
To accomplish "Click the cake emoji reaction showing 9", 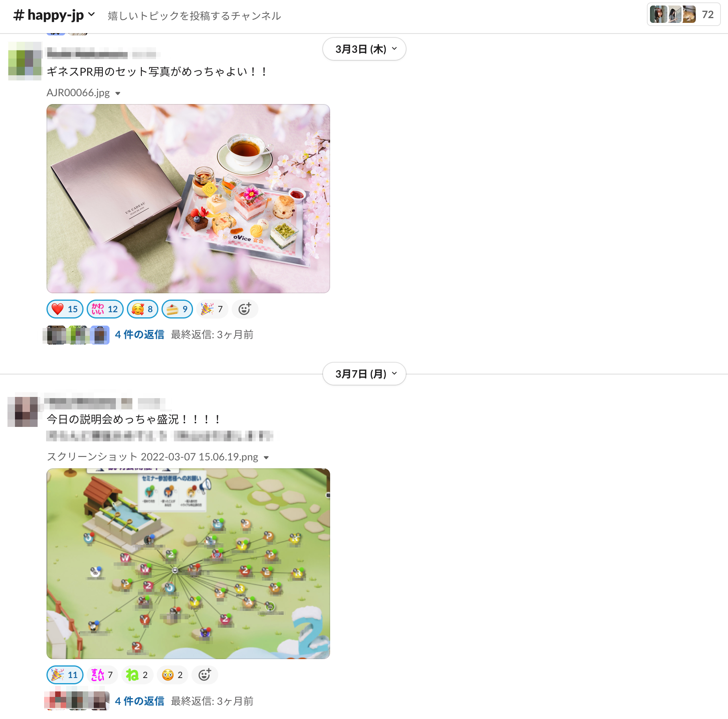I will pos(177,309).
